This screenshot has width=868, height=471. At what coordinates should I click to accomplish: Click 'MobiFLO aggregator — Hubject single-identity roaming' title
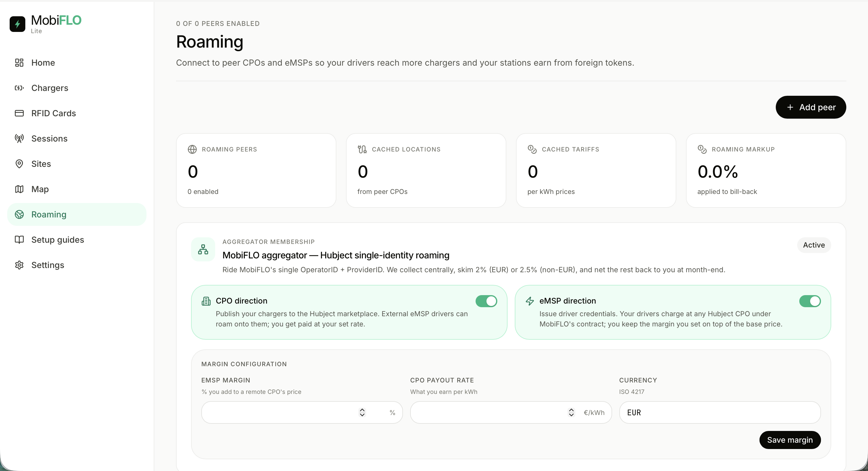[336, 255]
